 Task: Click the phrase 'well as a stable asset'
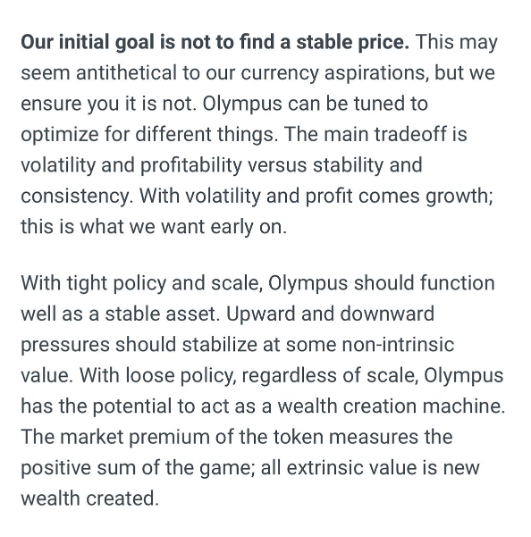[x=120, y=314]
